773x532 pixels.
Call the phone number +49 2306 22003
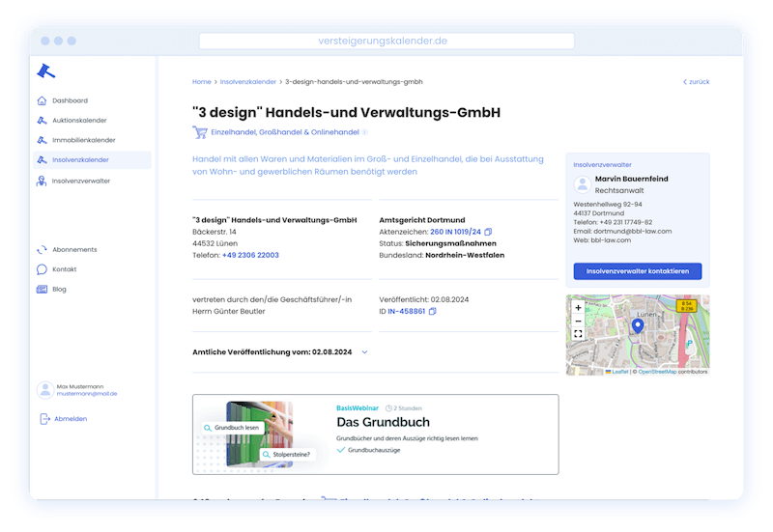pos(249,255)
